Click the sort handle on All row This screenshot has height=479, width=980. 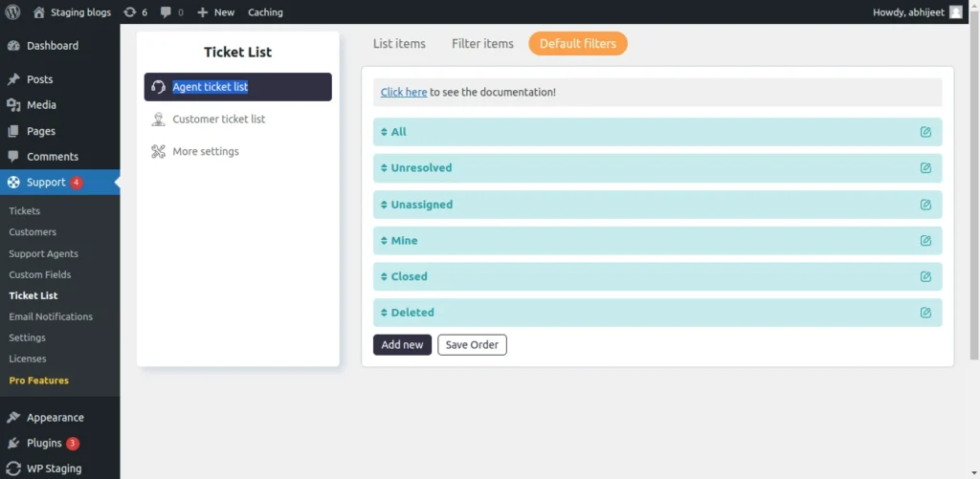pos(384,132)
